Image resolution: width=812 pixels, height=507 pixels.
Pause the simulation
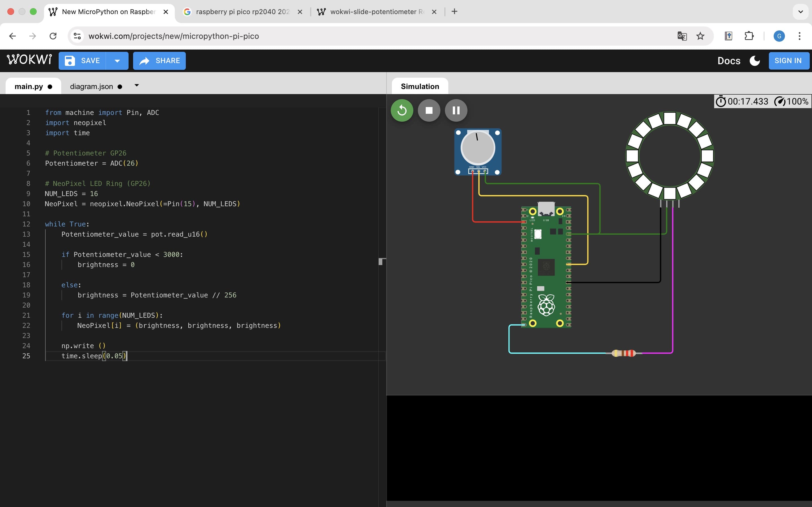click(x=456, y=110)
